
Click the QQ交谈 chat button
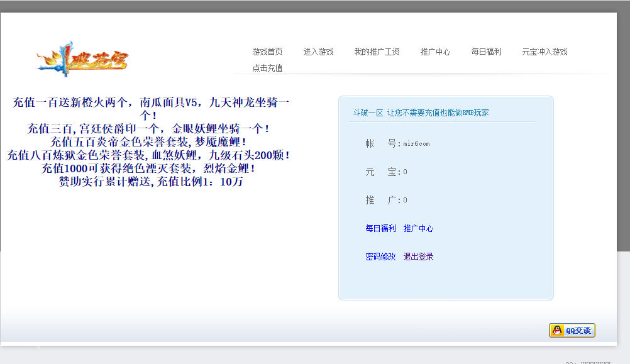tap(572, 331)
